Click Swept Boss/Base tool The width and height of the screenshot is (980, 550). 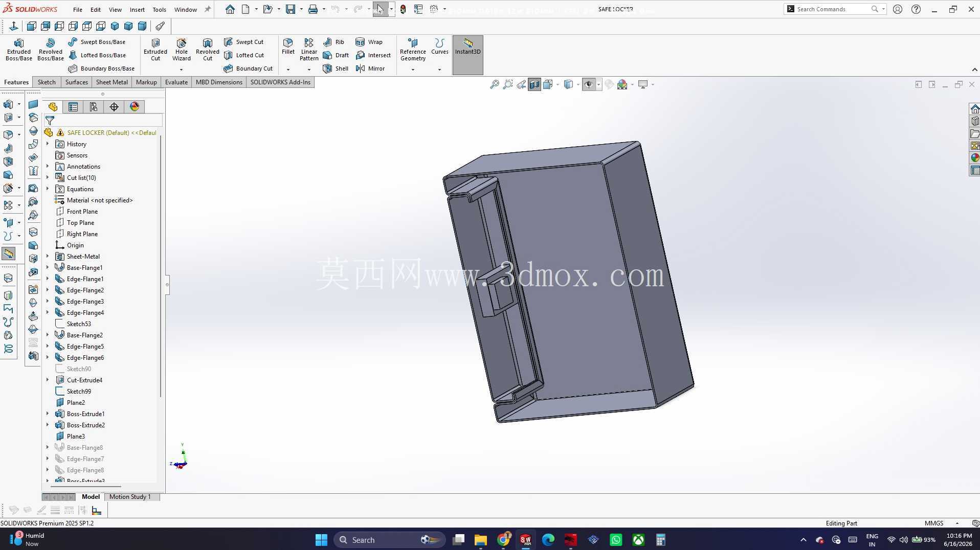pyautogui.click(x=97, y=42)
